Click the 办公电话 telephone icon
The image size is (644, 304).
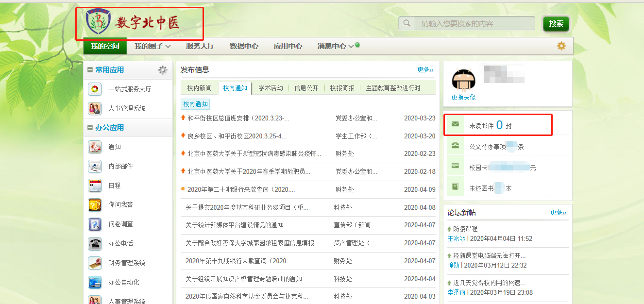95,243
